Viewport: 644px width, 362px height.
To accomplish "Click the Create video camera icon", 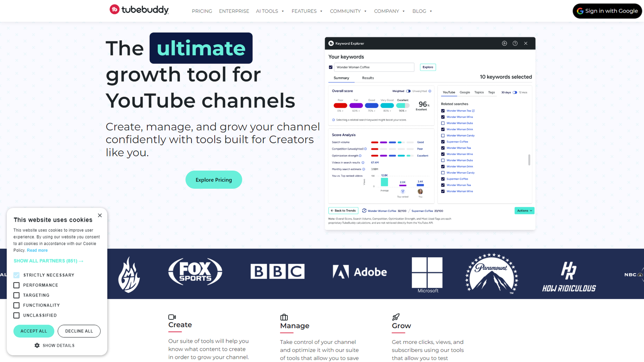I will click(172, 317).
